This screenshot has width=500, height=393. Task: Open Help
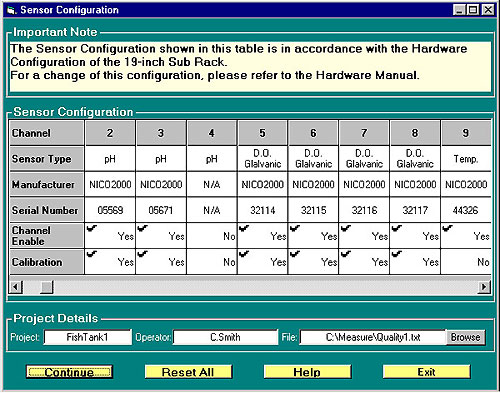coord(307,372)
